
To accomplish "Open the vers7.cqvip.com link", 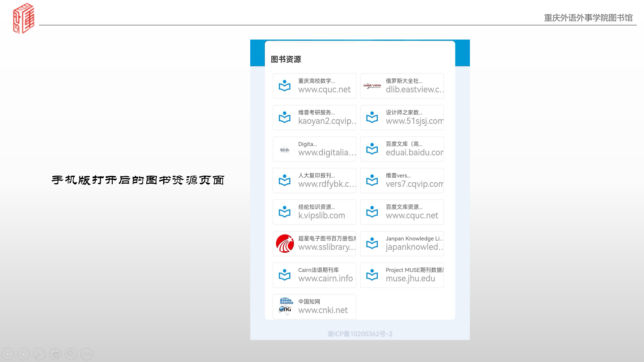I will [415, 184].
